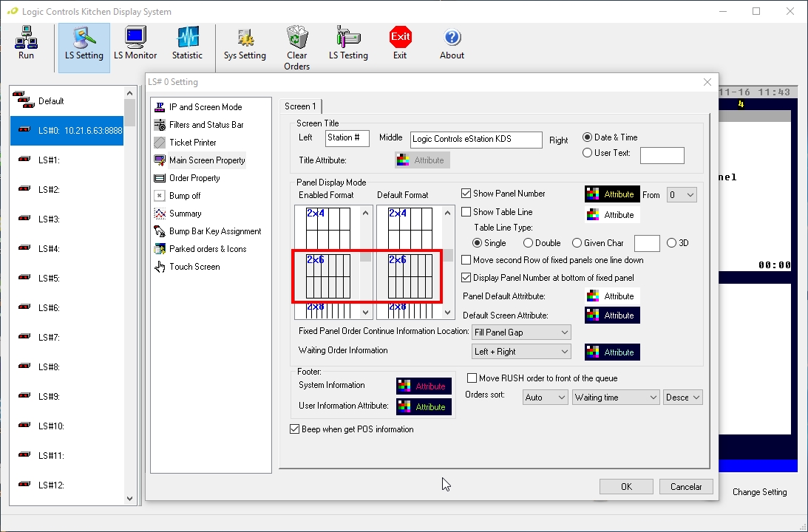Open Fill Panel Gap dropdown
This screenshot has width=808, height=532.
pyautogui.click(x=521, y=332)
